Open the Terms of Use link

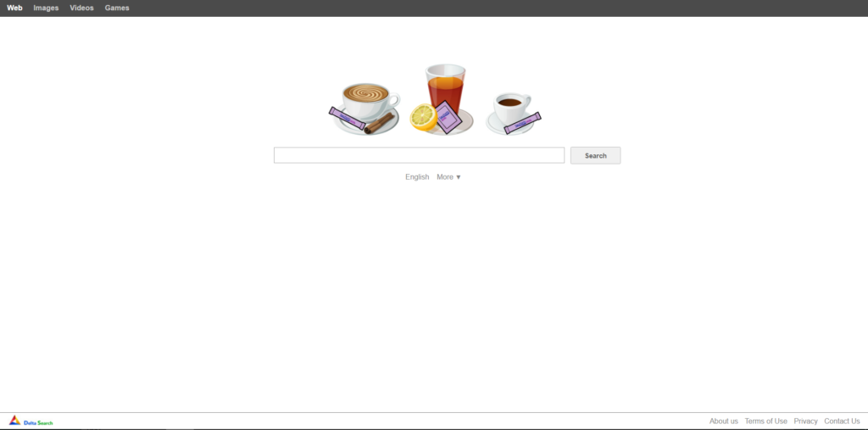[765, 422]
